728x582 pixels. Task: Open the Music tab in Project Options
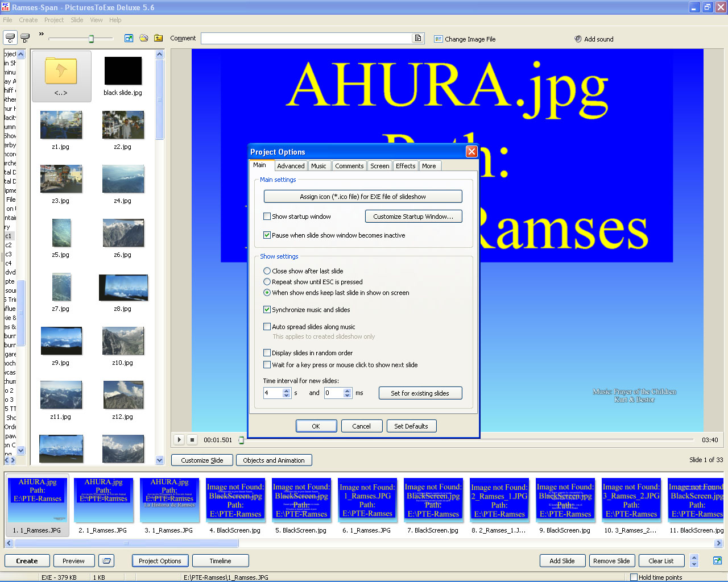(318, 166)
